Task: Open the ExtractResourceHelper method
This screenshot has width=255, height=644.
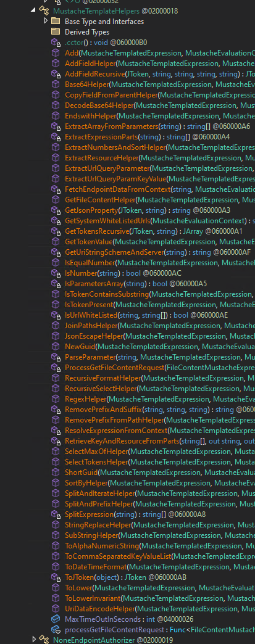Action: point(102,158)
